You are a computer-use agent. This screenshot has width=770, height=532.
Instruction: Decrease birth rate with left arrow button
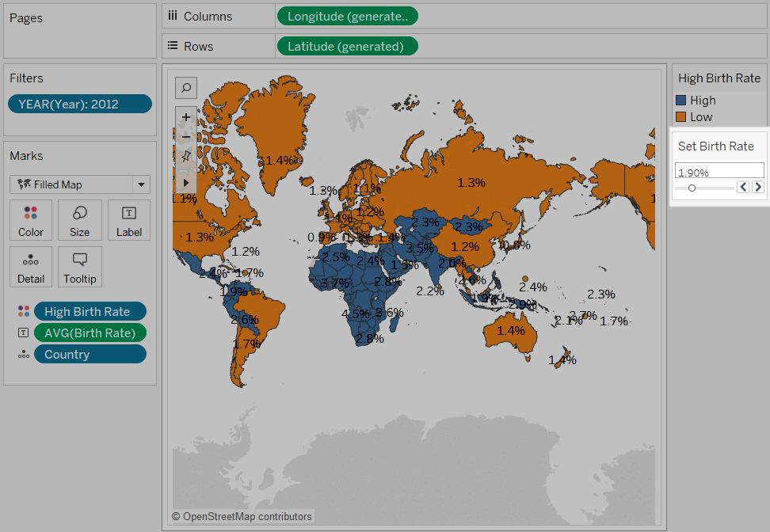click(743, 187)
